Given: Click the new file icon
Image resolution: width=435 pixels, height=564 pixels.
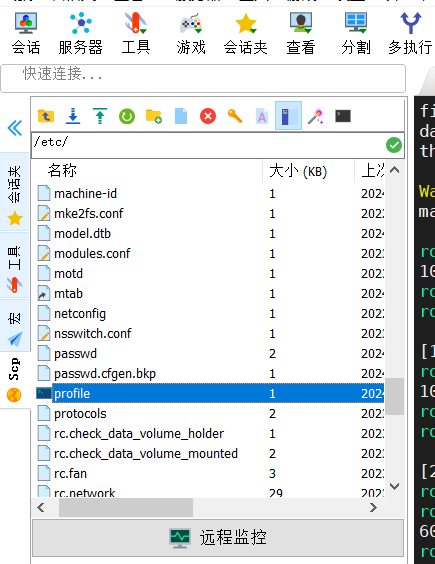Looking at the screenshot, I should [x=181, y=116].
